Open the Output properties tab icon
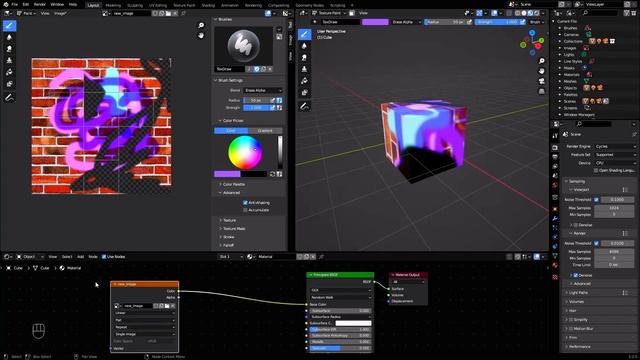 [x=555, y=157]
